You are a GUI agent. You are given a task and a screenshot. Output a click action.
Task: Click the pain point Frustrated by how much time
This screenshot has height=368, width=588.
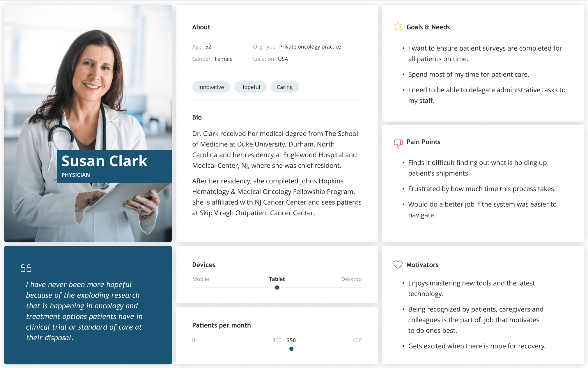pos(482,189)
